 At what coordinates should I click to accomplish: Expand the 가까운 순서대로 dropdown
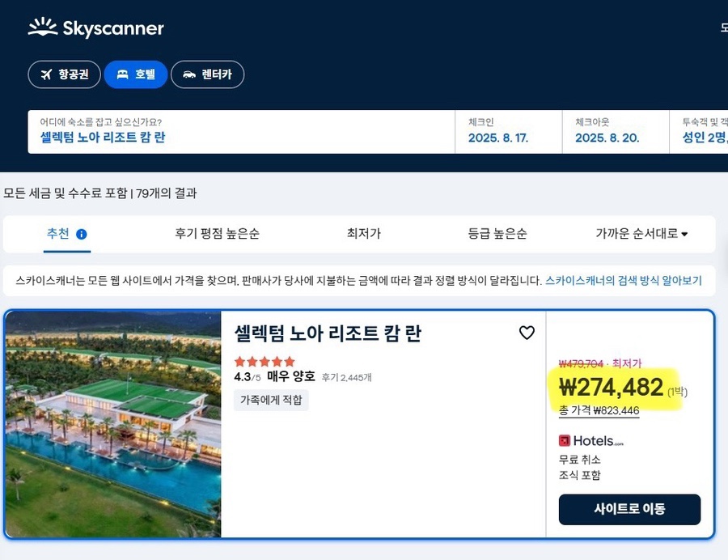coord(641,234)
